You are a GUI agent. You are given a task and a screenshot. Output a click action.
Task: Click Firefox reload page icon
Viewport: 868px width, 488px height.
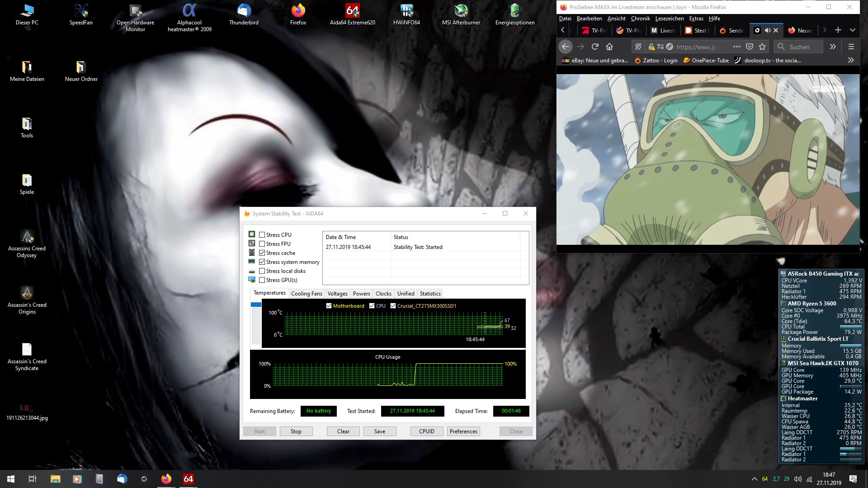click(595, 47)
